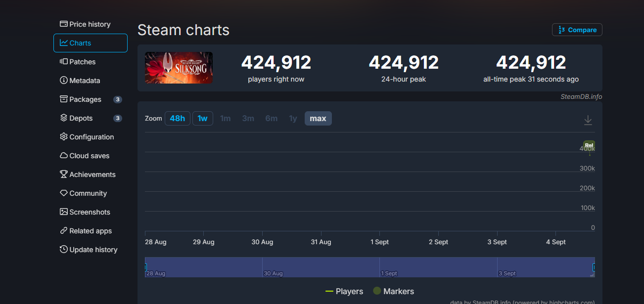
Task: Click the Achievements trophy icon
Action: (x=64, y=174)
